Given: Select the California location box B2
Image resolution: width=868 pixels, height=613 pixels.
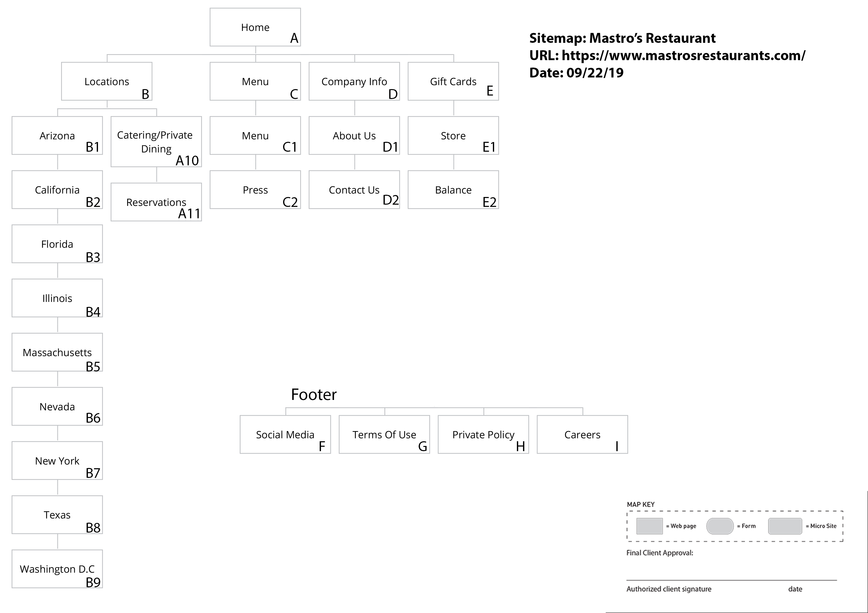Looking at the screenshot, I should coord(57,190).
